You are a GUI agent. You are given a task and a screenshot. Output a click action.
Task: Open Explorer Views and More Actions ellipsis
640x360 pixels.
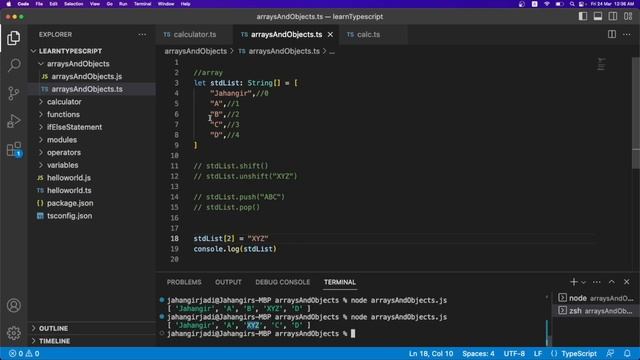142,35
